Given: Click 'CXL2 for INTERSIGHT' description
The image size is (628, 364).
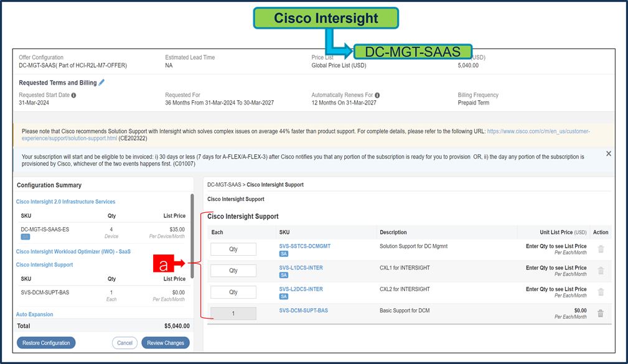Looking at the screenshot, I should 405,289.
